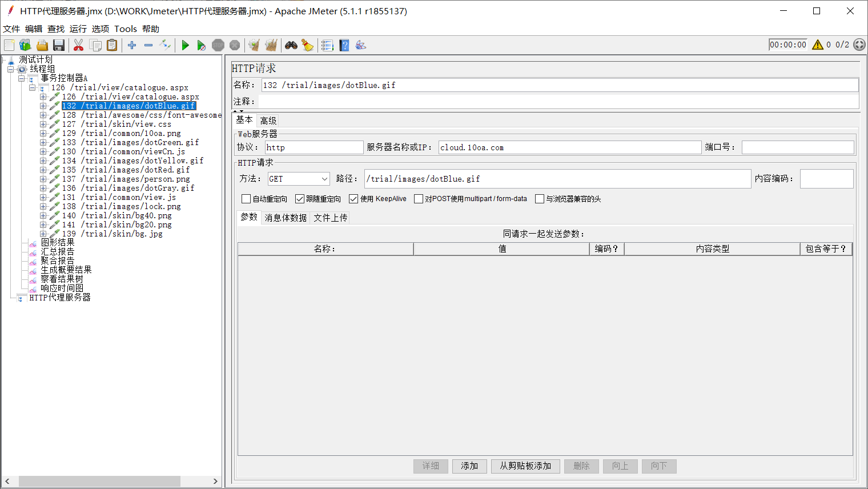Click the warning triangle log icon
This screenshot has width=868, height=489.
(818, 45)
